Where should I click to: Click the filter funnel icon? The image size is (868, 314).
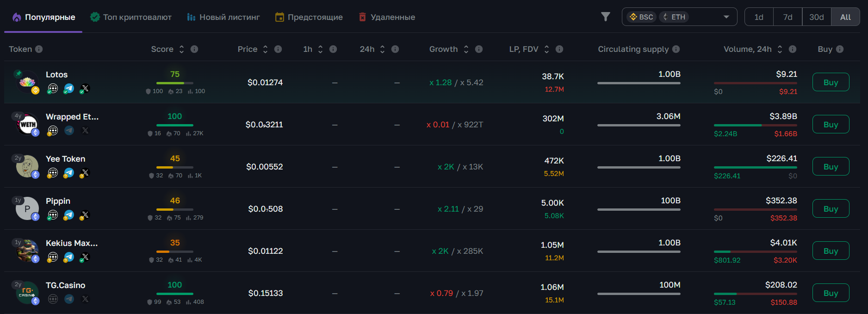tap(605, 17)
